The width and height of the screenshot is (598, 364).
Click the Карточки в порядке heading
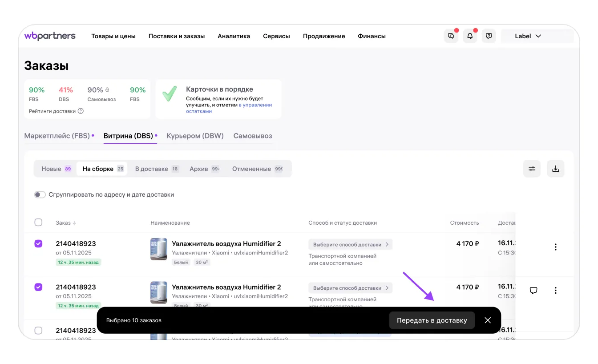[219, 89]
